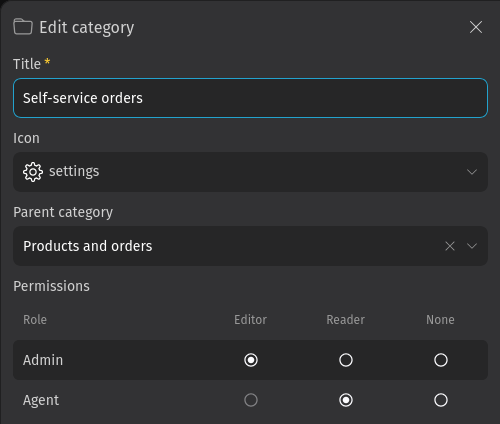Select Reader permission for Admin

346,360
